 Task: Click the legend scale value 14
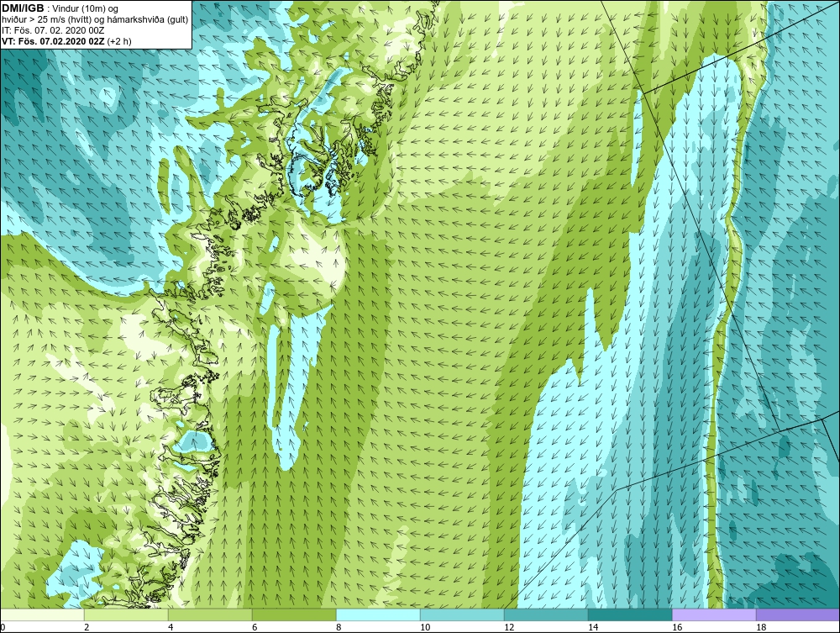tap(593, 627)
